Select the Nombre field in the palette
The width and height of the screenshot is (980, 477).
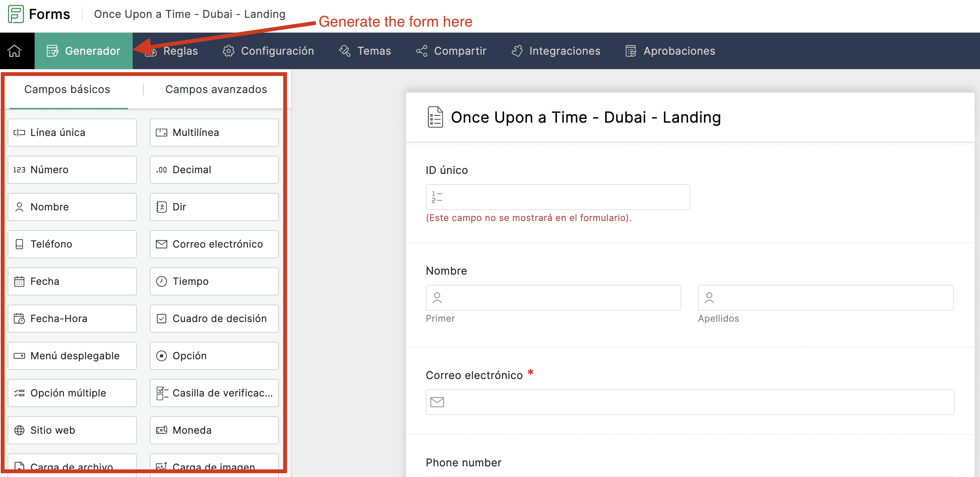(72, 207)
